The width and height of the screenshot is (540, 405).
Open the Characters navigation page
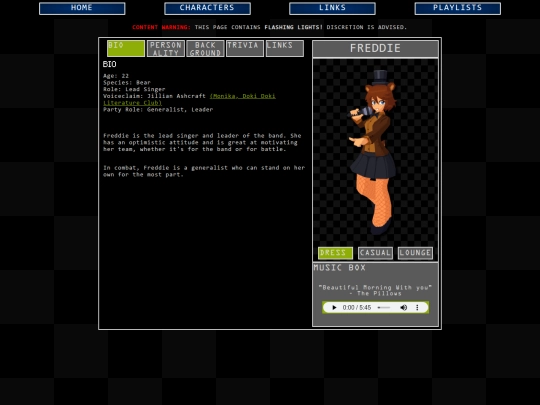[207, 8]
